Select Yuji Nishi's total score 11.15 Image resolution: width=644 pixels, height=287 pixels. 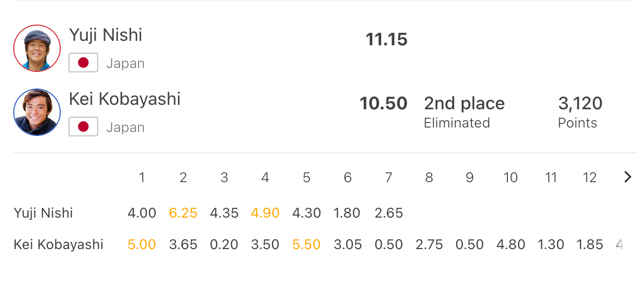[386, 39]
